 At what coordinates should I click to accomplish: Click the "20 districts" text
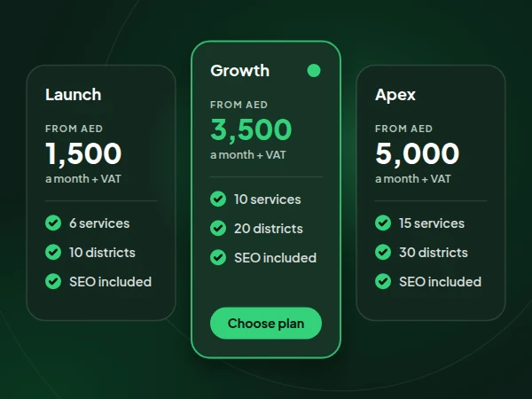tap(269, 229)
